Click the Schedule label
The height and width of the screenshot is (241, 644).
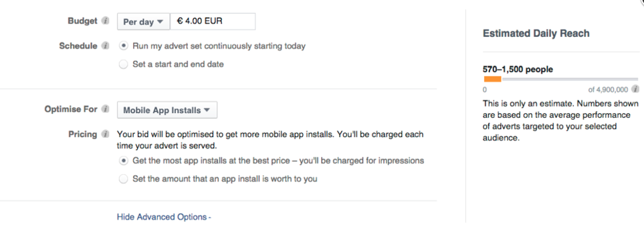78,46
